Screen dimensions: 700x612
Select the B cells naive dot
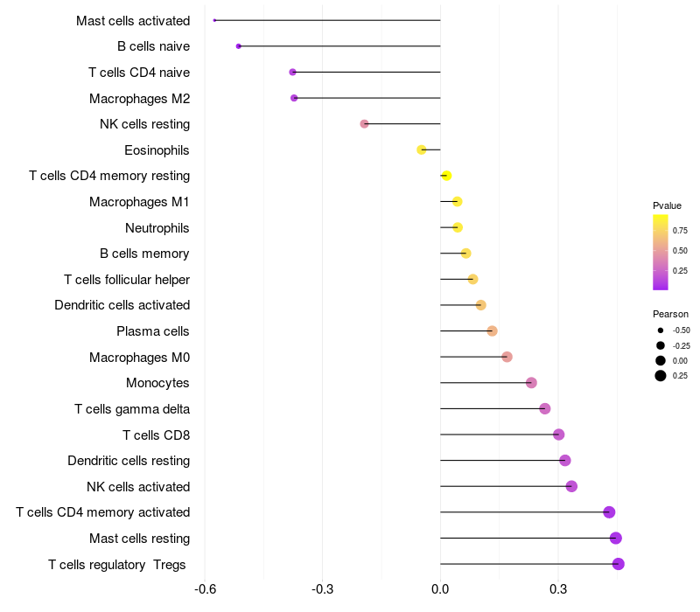pos(238,46)
